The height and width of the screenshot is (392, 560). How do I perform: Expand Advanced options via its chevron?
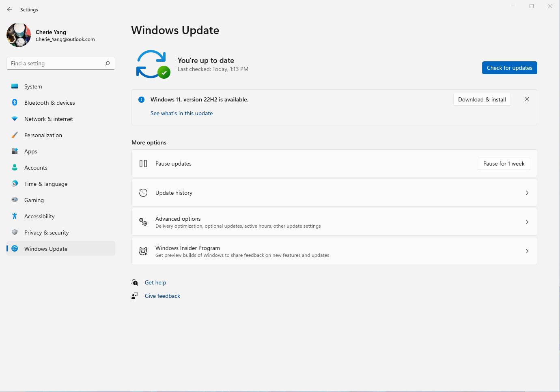(527, 222)
